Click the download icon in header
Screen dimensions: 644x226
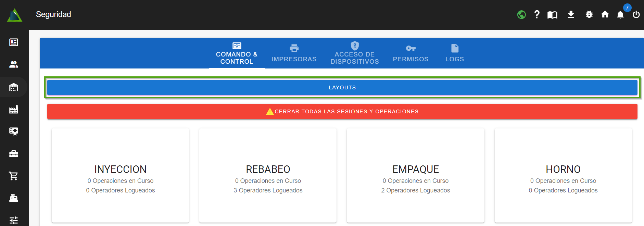coord(571,14)
